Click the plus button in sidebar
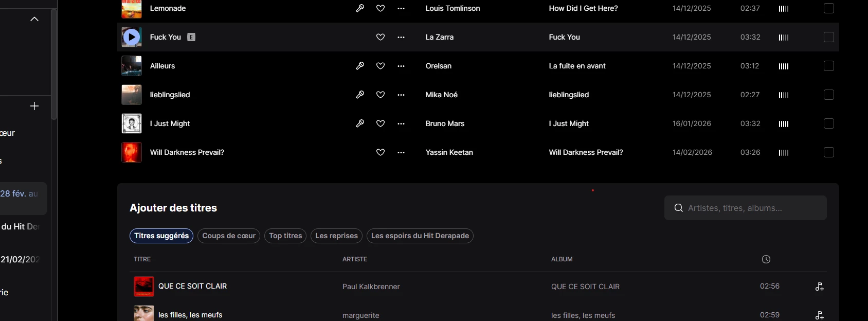Image resolution: width=868 pixels, height=321 pixels. coord(34,106)
